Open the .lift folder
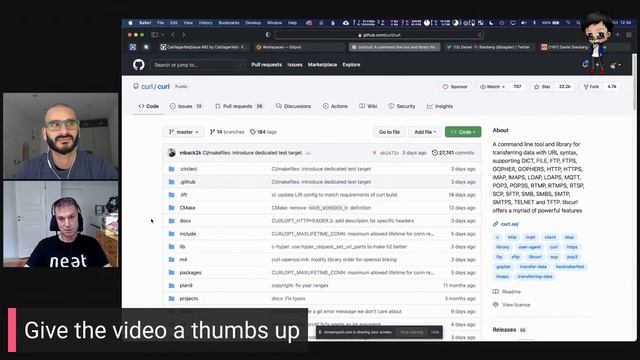640x360 pixels. [183, 195]
